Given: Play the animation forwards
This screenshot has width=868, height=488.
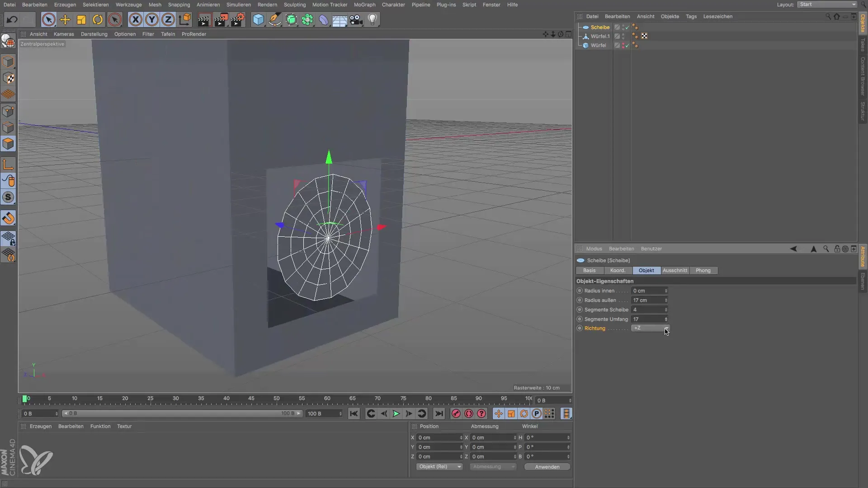Looking at the screenshot, I should [396, 413].
